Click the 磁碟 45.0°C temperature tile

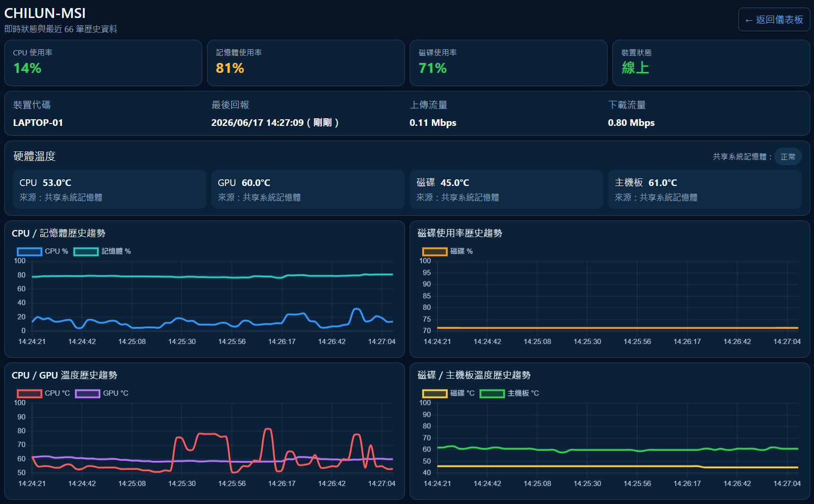506,189
